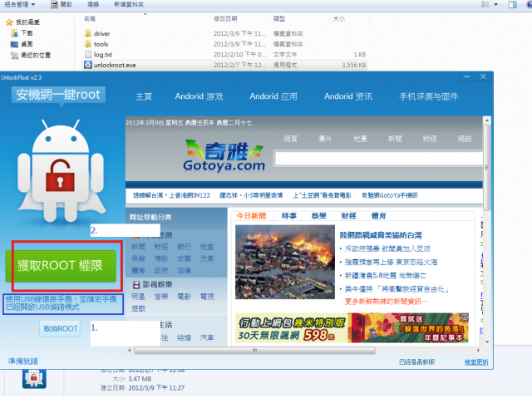Open 我的最愛 star in Explorer sidebar
The height and width of the screenshot is (398, 532).
coord(9,22)
